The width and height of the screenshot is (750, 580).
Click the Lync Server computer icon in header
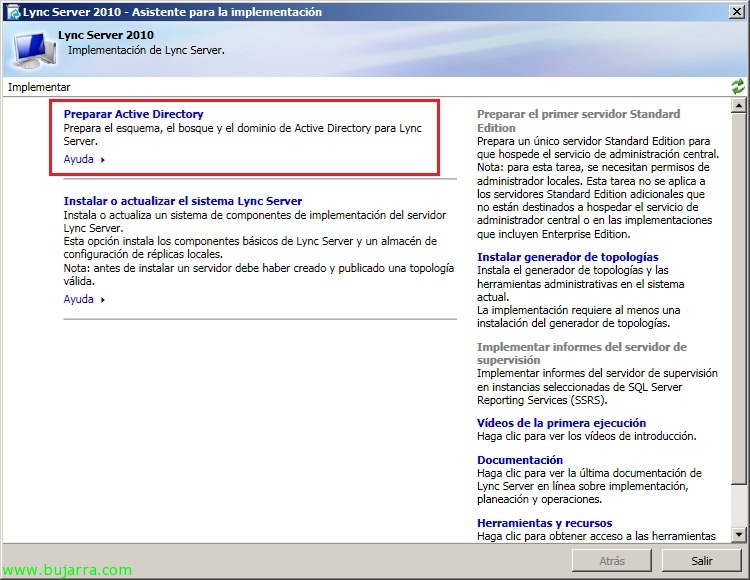(x=32, y=50)
